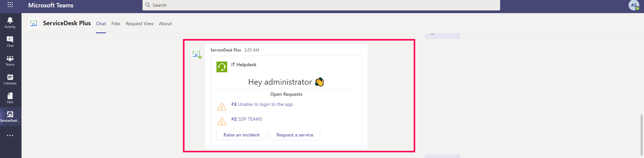This screenshot has width=644, height=158.
Task: Click the ServiceDesk Plus bot avatar
Action: point(197,54)
